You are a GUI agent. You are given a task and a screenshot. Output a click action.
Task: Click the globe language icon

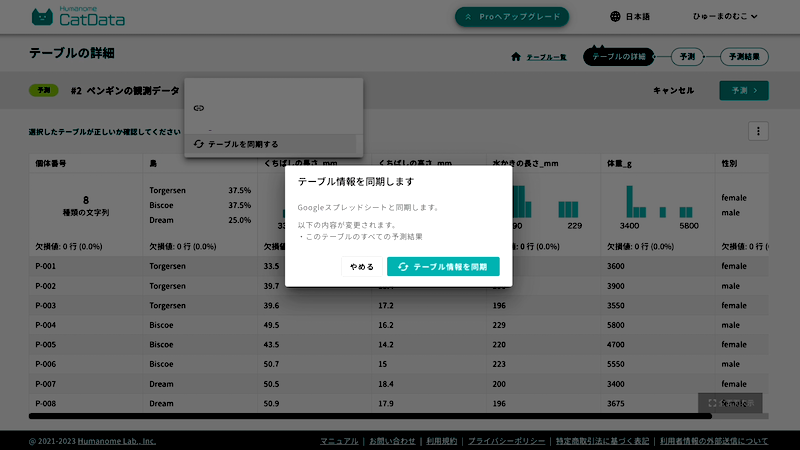point(615,17)
